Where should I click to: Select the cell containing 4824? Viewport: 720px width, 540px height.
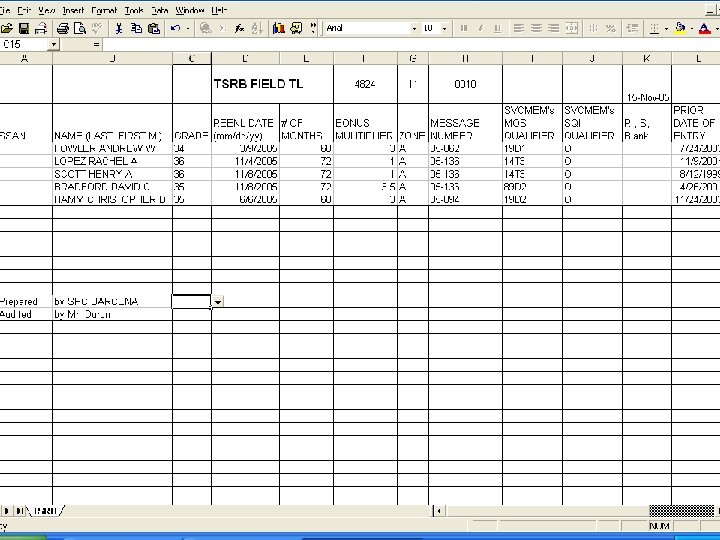[x=365, y=84]
